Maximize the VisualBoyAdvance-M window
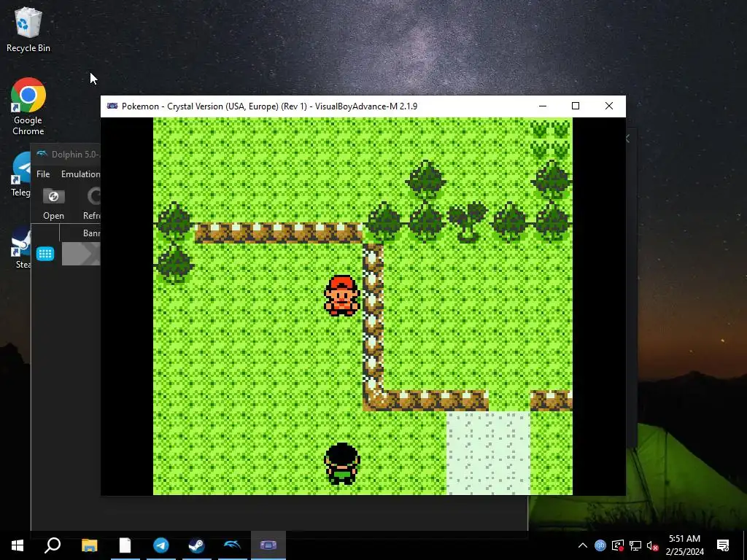 [576, 106]
